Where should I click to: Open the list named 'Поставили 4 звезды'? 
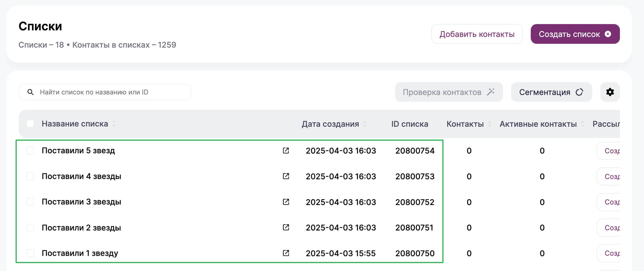point(81,176)
